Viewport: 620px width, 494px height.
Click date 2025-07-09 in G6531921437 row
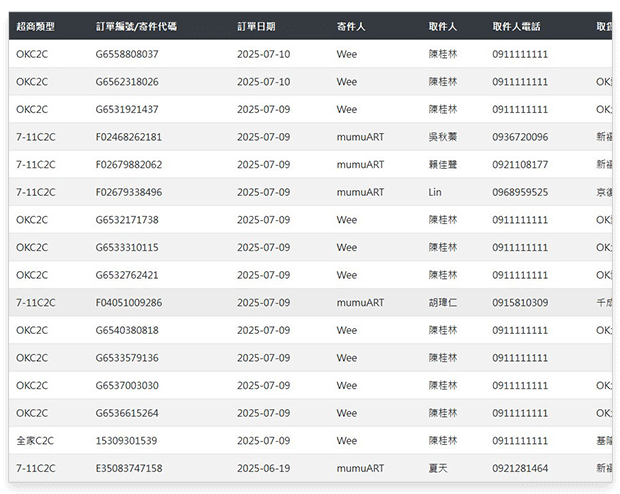pos(264,110)
